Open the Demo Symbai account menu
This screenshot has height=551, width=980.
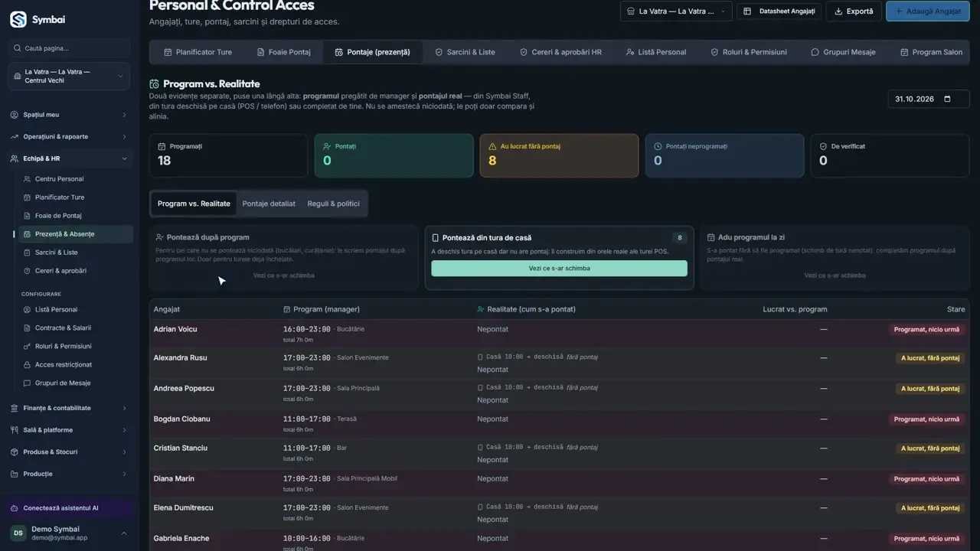click(x=70, y=533)
